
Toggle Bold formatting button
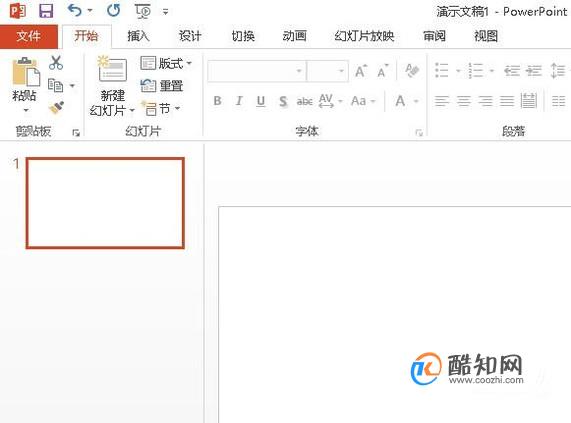(217, 101)
